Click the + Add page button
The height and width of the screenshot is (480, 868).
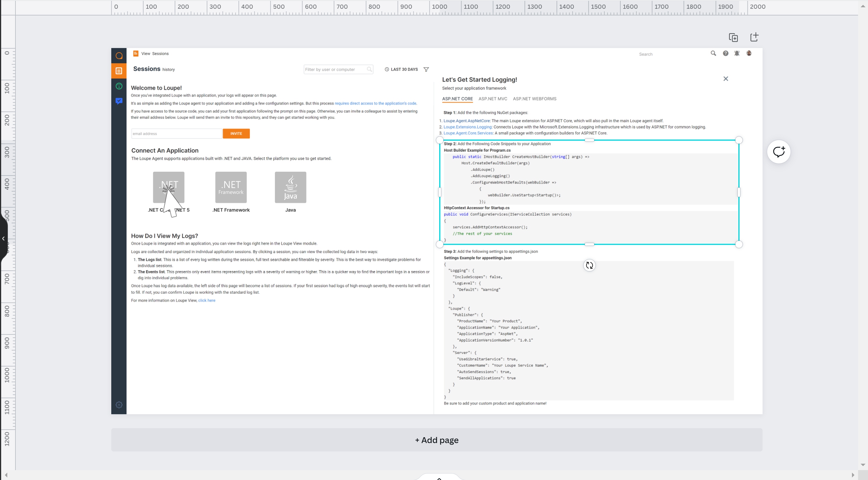(437, 440)
